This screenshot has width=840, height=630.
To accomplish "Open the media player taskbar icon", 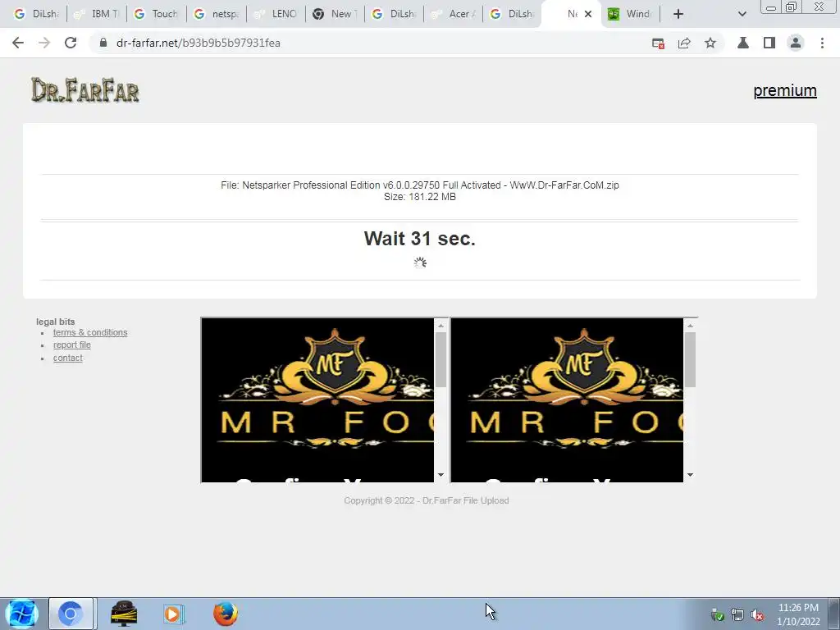I will [x=174, y=614].
